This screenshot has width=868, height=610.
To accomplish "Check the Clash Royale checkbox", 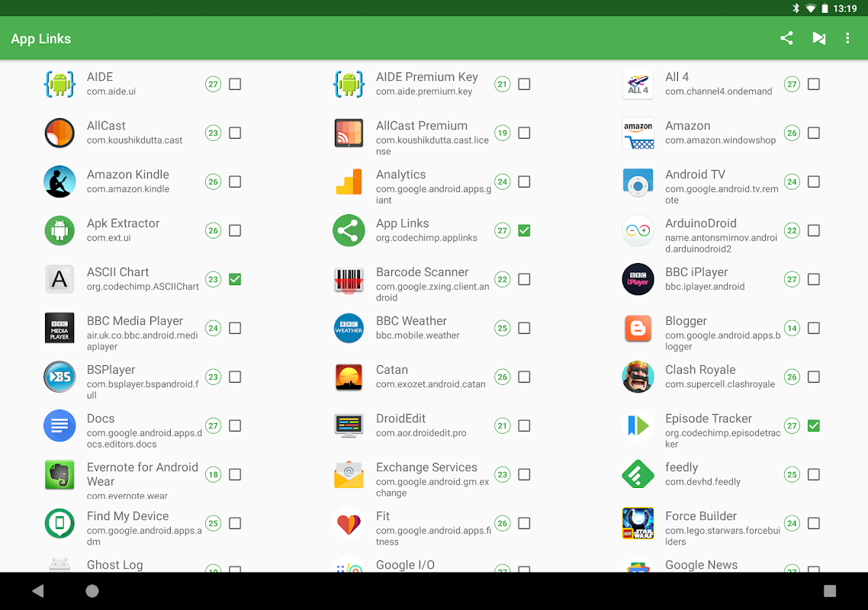I will (814, 377).
